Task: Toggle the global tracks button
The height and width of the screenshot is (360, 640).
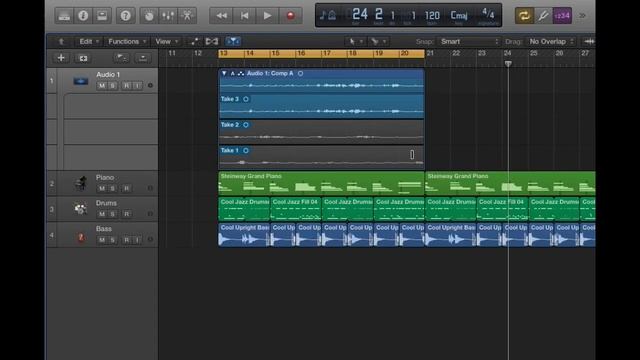Action: 121,58
